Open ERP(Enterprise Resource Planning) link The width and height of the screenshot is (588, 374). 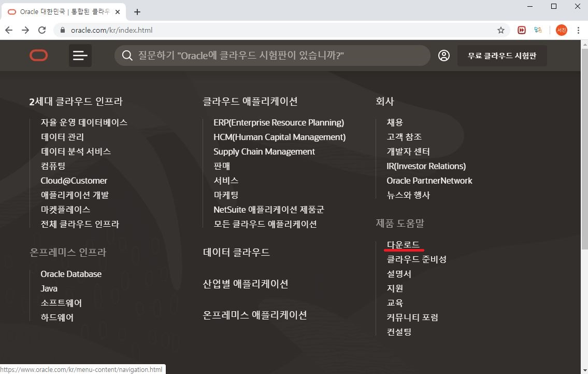[279, 122]
